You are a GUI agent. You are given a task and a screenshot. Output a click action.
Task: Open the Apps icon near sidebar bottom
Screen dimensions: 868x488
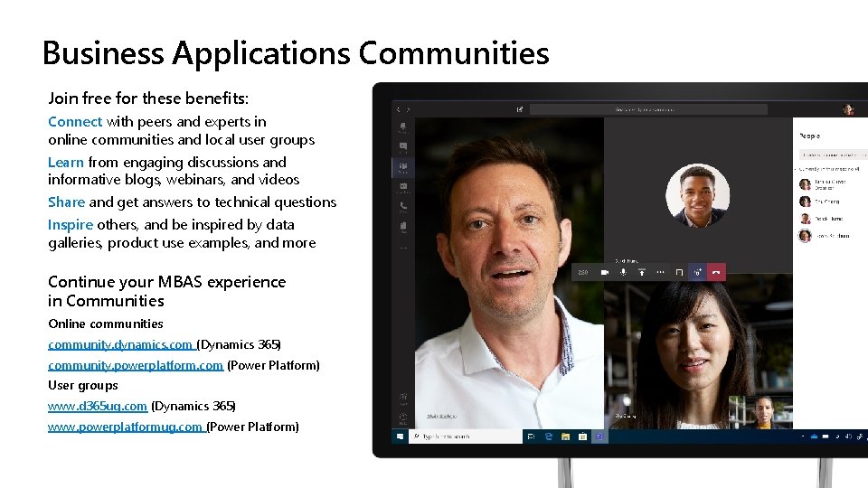click(403, 398)
